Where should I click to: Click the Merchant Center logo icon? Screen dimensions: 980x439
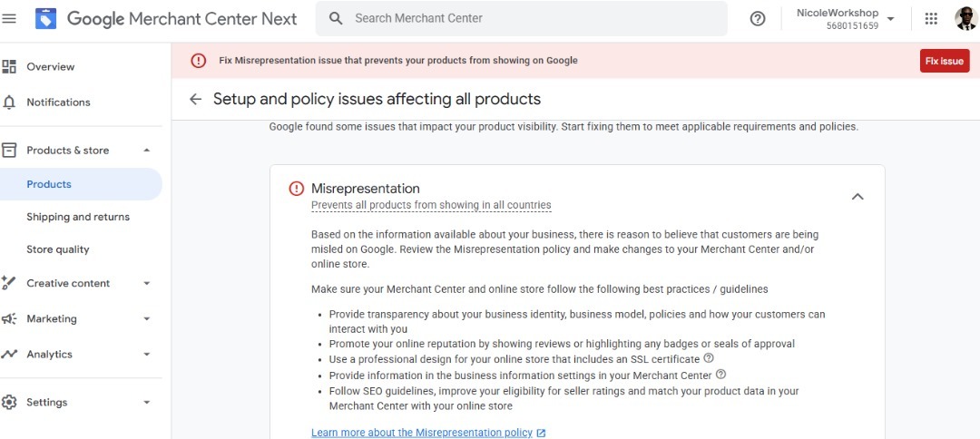45,18
